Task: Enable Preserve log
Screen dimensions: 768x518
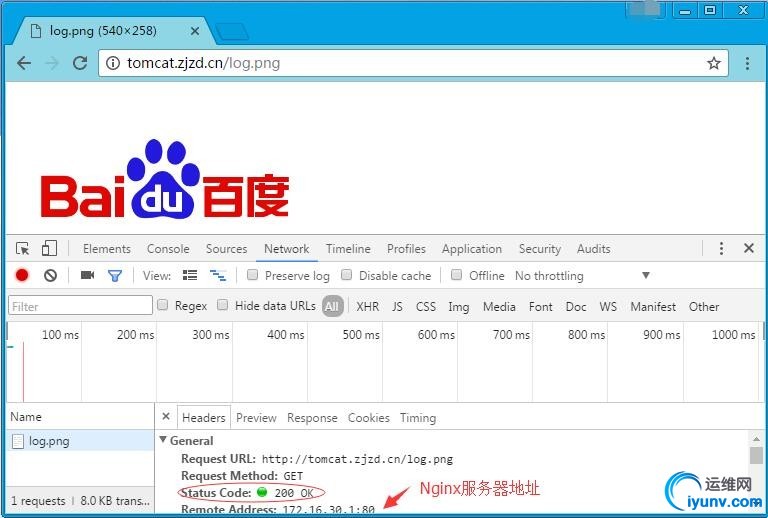Action: pos(252,275)
